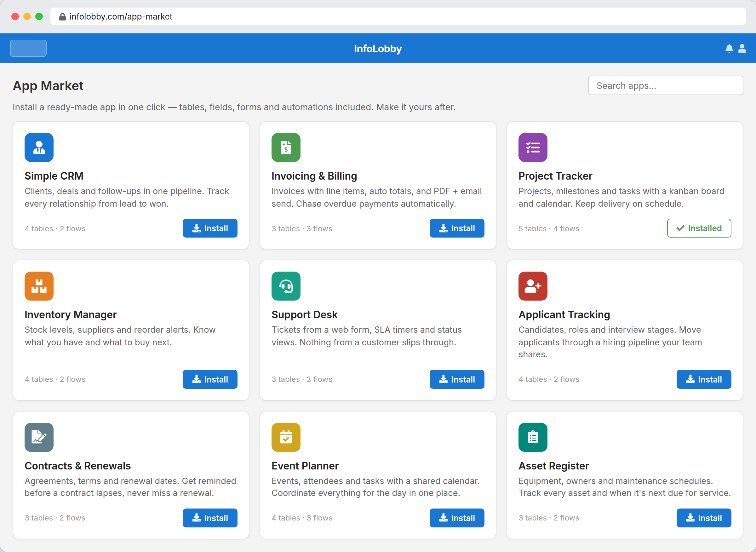Click the Invoicing & Billing app icon
Screen dimensions: 756x552
click(286, 147)
